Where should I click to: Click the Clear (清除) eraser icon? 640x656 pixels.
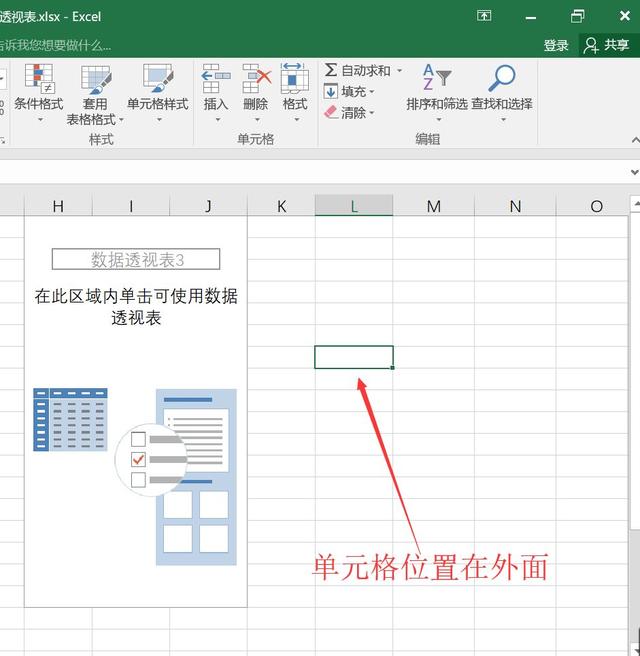click(331, 112)
